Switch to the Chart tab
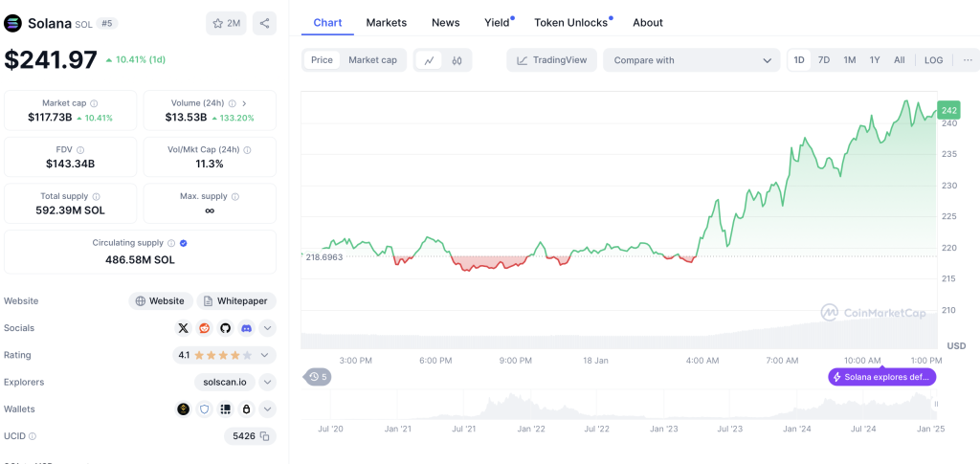 tap(327, 22)
